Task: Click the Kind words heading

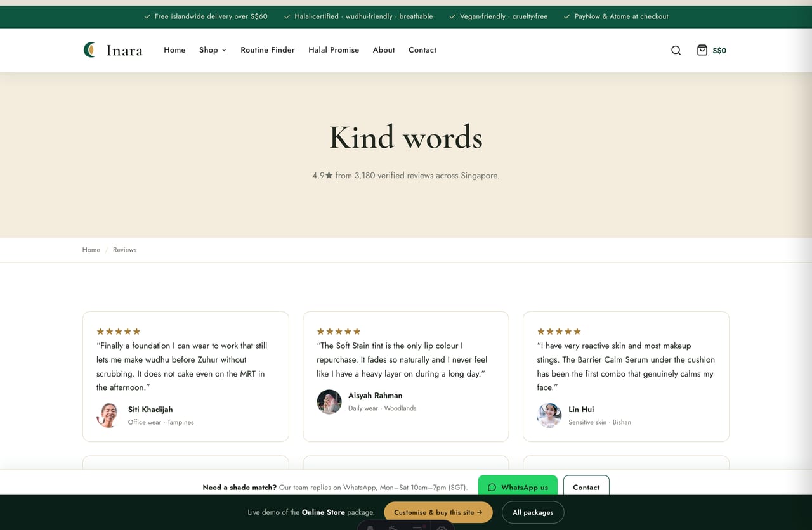Action: click(406, 137)
